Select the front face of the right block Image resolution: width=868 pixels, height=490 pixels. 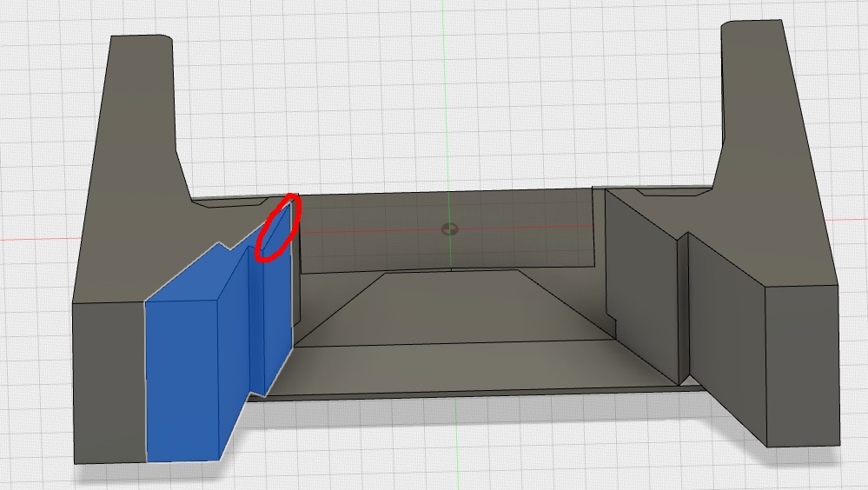tap(803, 366)
